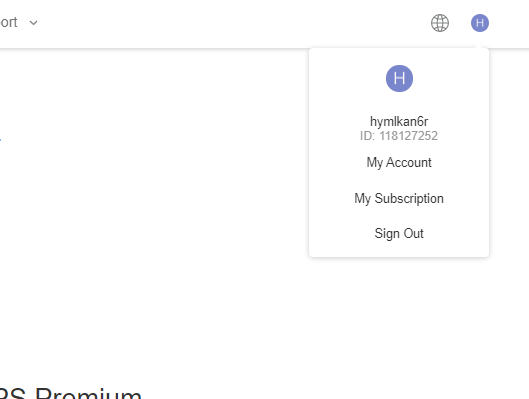The image size is (529, 399).
Task: Open the globe language selector icon
Action: pyautogui.click(x=440, y=23)
